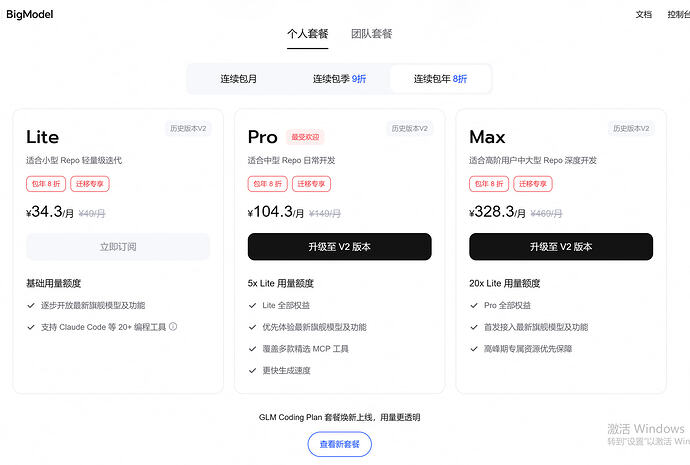This screenshot has height=465, width=690.
Task: Open the 控制台 link in the header
Action: click(679, 15)
